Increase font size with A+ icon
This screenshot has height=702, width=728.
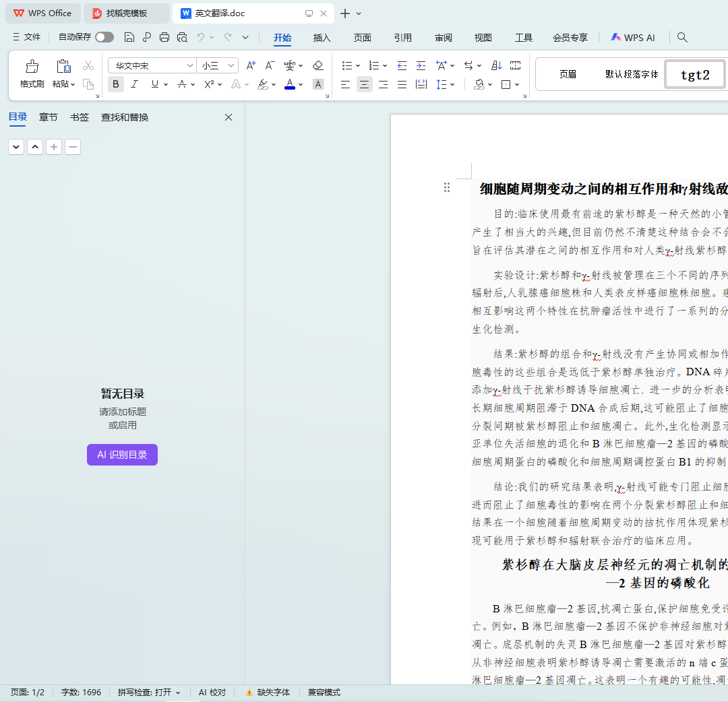point(251,65)
